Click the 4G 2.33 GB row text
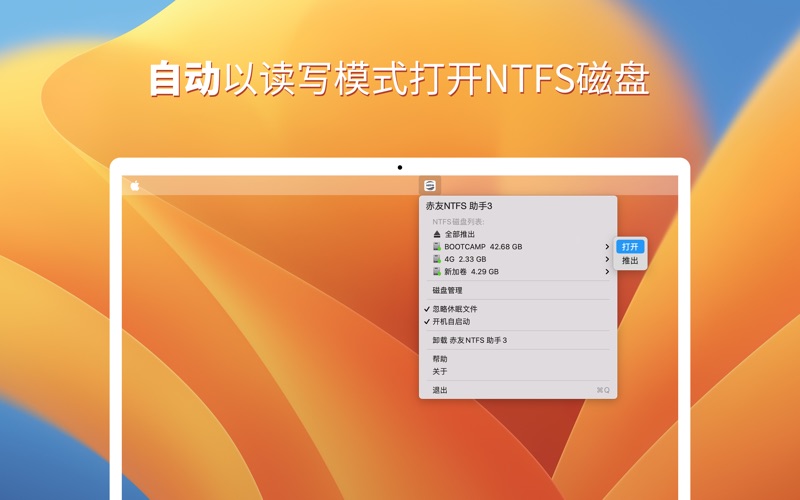Viewport: 800px width, 500px height. (x=465, y=259)
